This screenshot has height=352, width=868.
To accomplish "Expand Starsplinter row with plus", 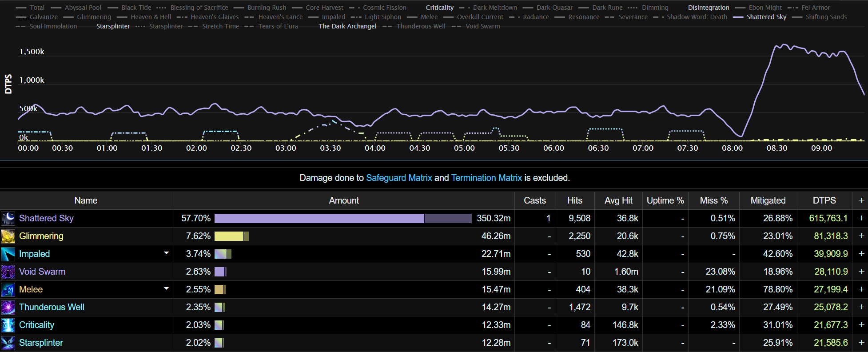I will point(861,343).
